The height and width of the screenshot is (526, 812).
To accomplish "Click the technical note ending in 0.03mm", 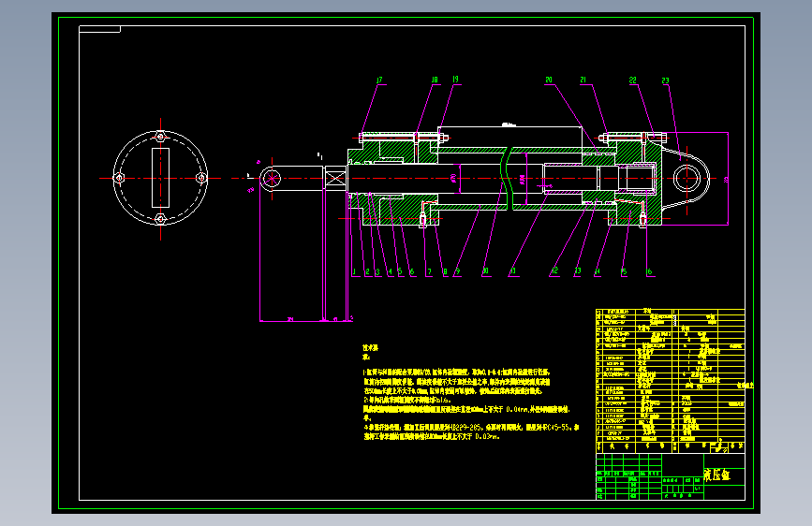I will pyautogui.click(x=432, y=436).
